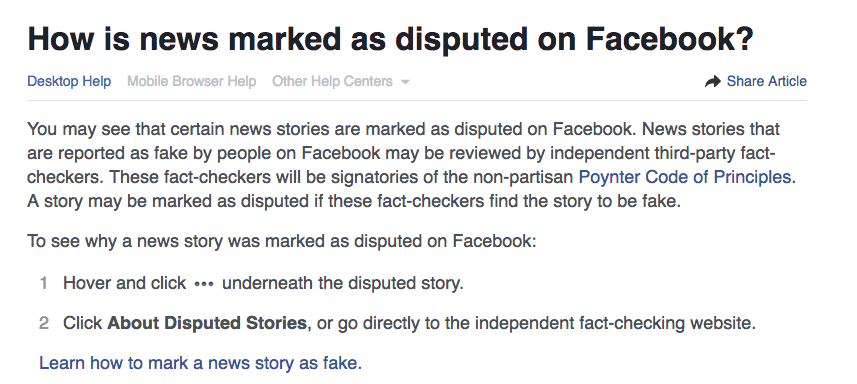The width and height of the screenshot is (857, 384).
Task: Follow Learn how to mark a news story as fake link
Action: 200,363
